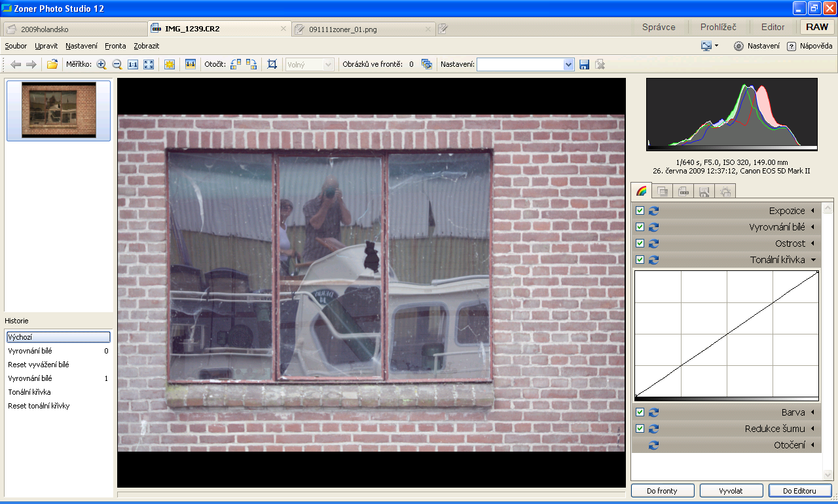Set zoom to 1:1 actual size
The height and width of the screenshot is (504, 838).
coord(133,64)
